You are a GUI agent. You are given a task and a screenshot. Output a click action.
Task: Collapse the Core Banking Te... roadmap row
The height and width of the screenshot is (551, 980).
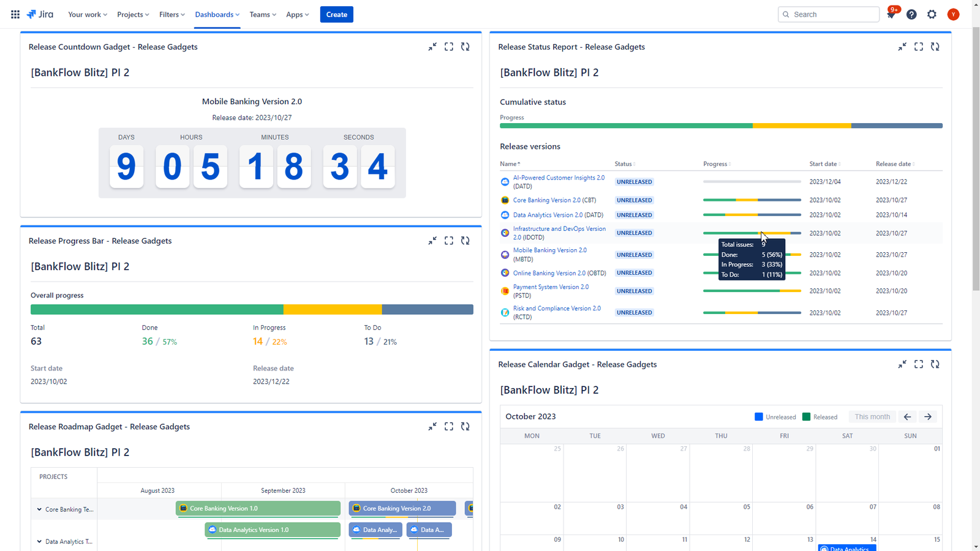(39, 509)
